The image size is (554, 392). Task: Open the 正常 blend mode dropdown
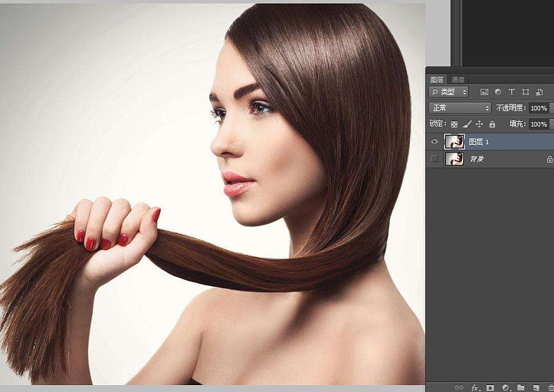[460, 108]
